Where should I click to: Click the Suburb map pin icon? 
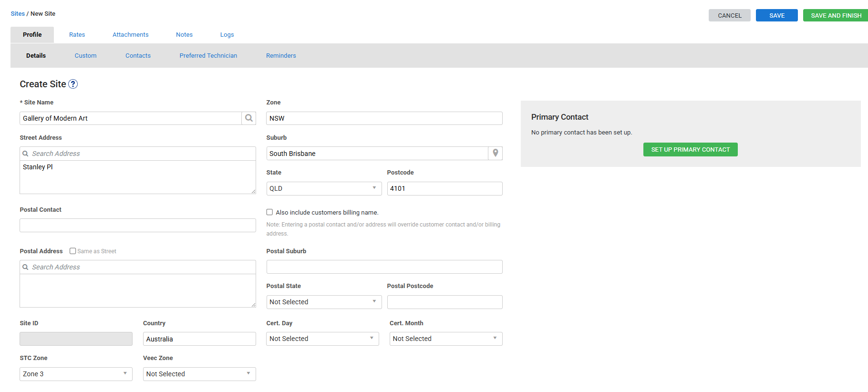(495, 153)
